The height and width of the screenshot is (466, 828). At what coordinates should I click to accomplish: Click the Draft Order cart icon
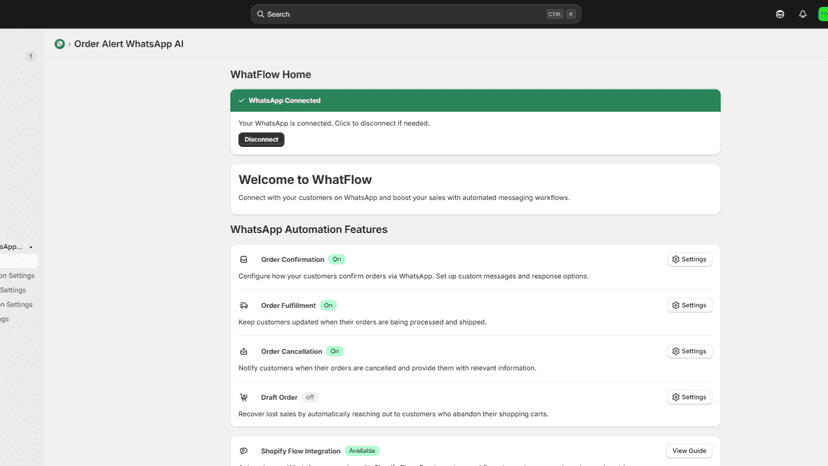pyautogui.click(x=243, y=397)
